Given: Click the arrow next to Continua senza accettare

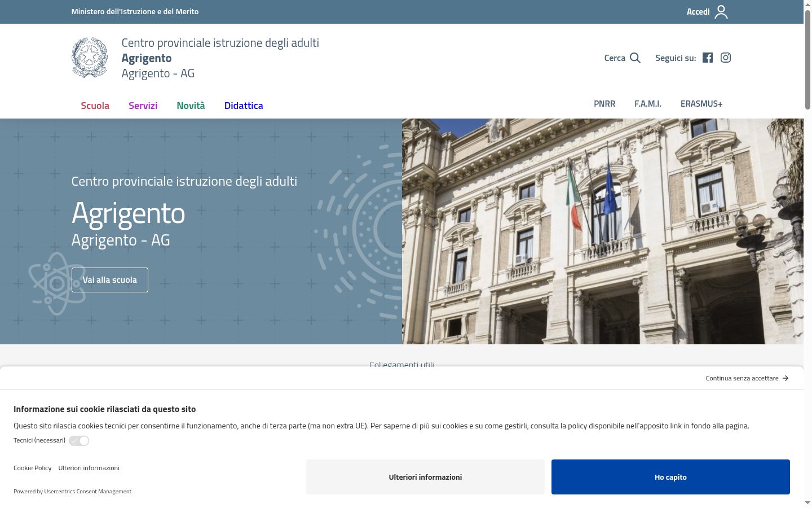Looking at the screenshot, I should 785,378.
